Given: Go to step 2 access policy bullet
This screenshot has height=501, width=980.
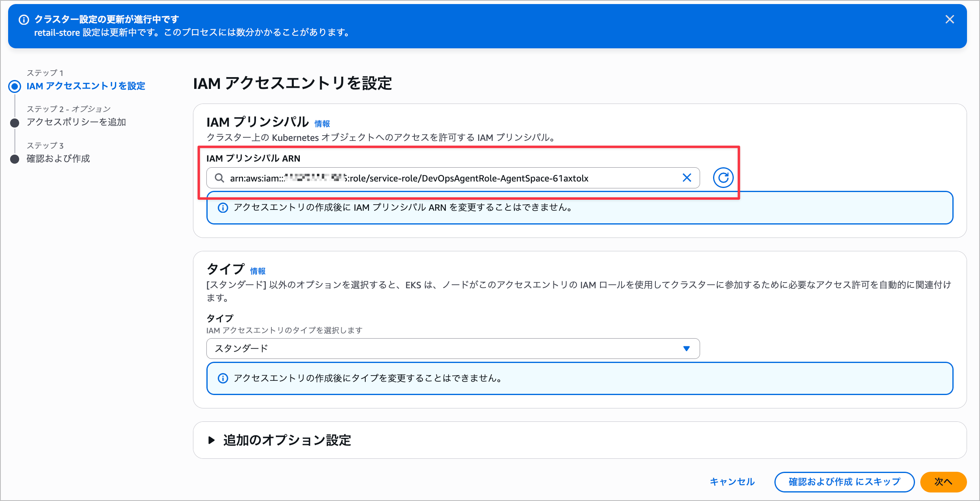Looking at the screenshot, I should click(15, 123).
